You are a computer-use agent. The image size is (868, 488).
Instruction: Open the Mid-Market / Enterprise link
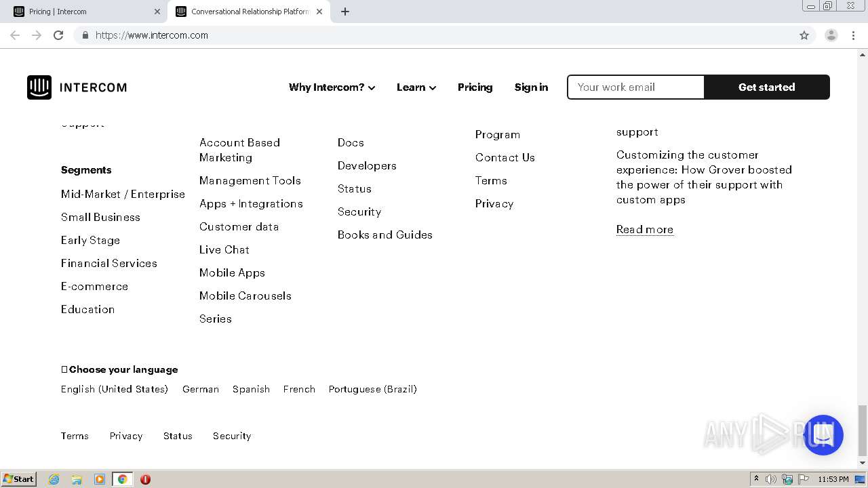tap(123, 194)
